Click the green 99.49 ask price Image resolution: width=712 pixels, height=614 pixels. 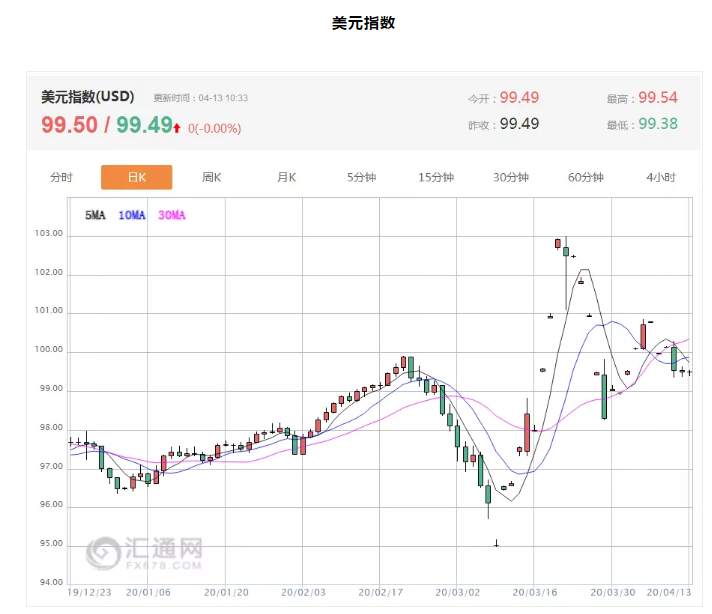(144, 124)
